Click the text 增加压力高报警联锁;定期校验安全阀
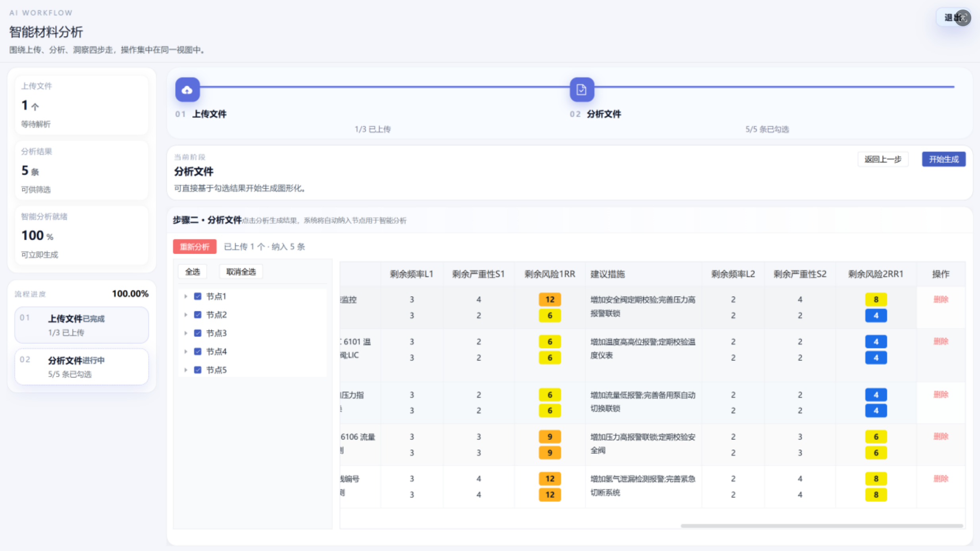 click(643, 444)
